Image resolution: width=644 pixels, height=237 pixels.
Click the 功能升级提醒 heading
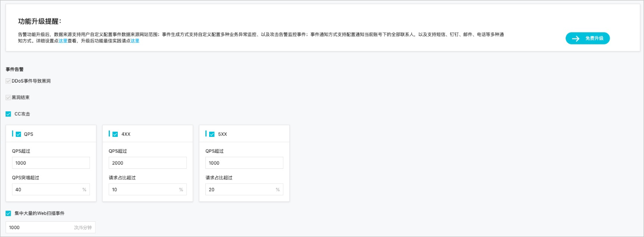coord(40,22)
